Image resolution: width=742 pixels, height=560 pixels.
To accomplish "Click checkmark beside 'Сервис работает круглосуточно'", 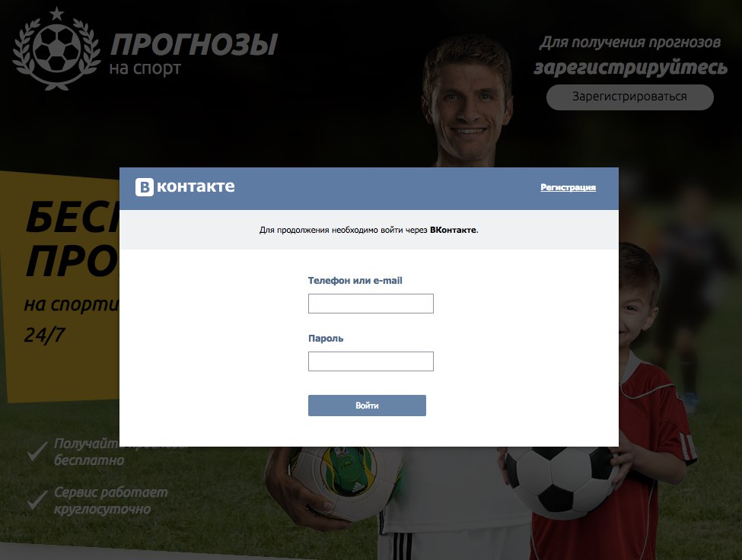I will pos(37,499).
